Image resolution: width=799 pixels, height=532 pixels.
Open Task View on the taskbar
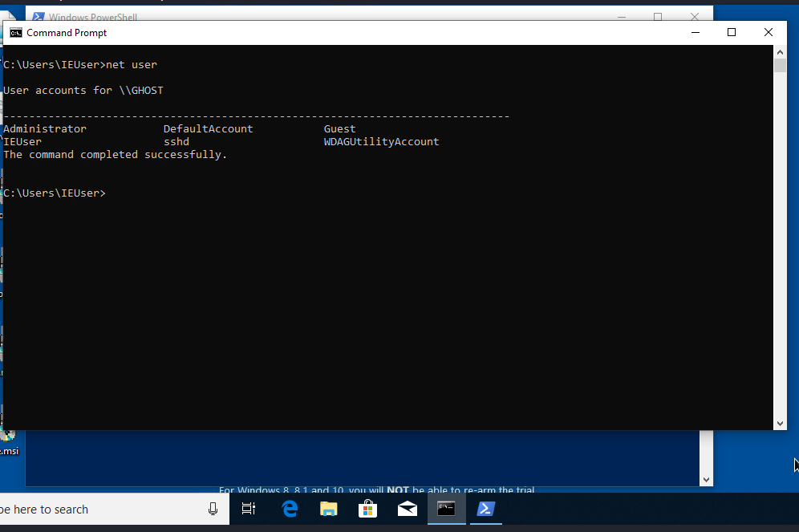(x=249, y=509)
